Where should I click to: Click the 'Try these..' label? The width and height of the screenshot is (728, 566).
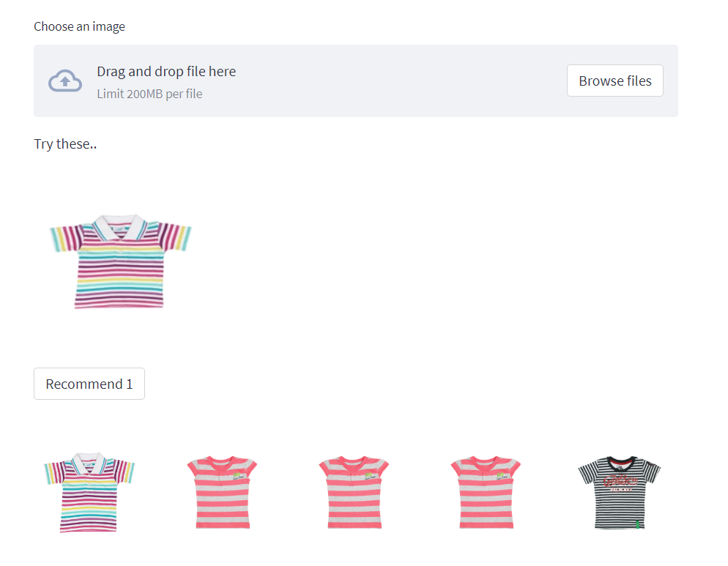(x=65, y=144)
